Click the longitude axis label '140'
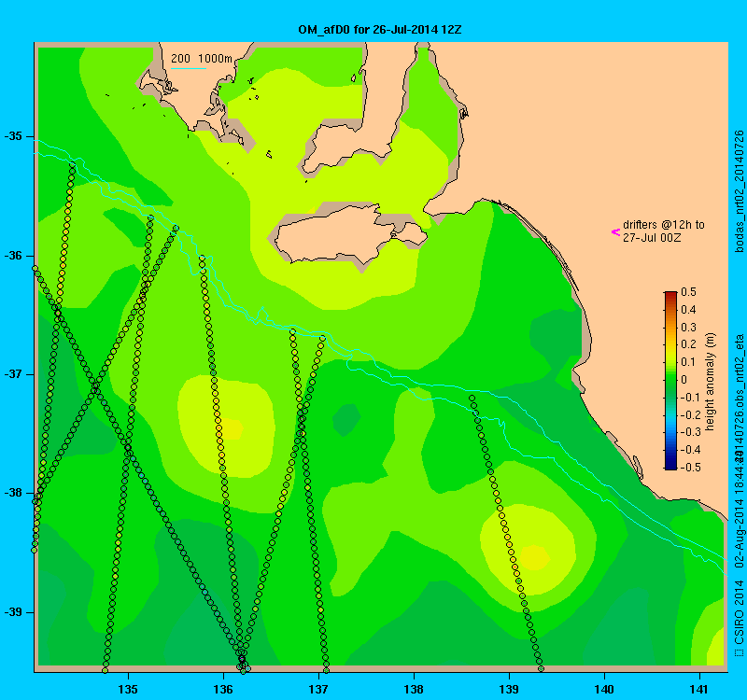 pyautogui.click(x=604, y=690)
